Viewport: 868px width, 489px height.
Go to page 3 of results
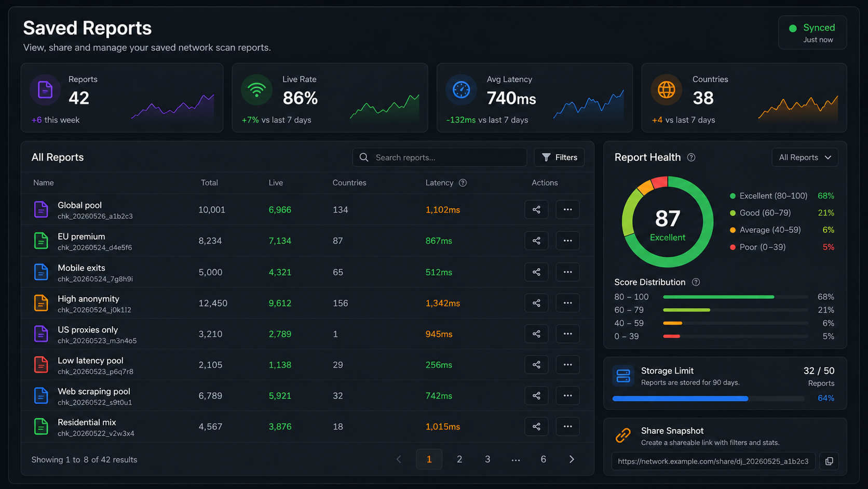[487, 459]
